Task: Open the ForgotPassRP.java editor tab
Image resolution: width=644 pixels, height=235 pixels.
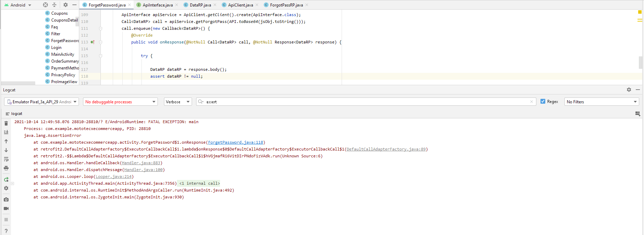Action: coord(286,5)
